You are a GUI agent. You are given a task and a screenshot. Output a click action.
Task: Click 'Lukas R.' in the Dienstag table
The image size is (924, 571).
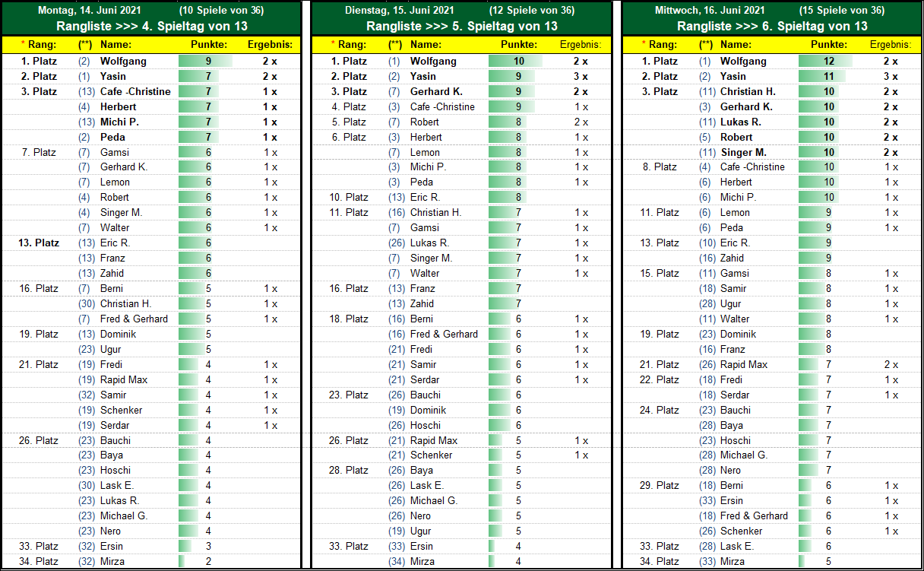[x=429, y=243]
